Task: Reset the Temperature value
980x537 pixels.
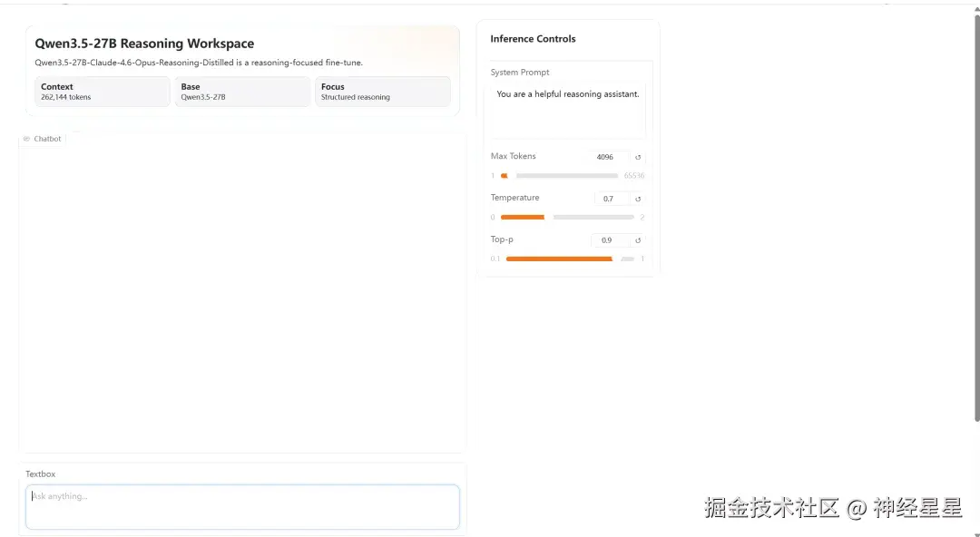Action: click(638, 199)
